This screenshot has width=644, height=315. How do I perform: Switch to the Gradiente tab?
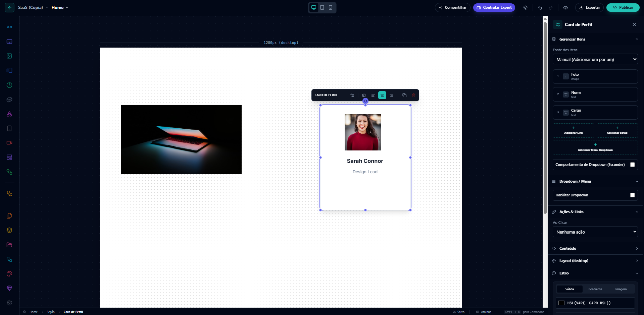[595, 289]
